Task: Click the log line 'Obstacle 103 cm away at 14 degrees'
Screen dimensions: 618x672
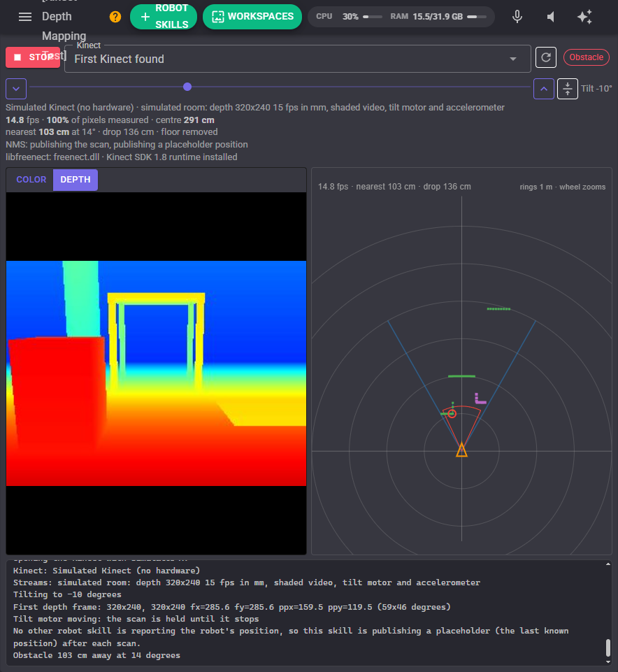Action: click(96, 655)
